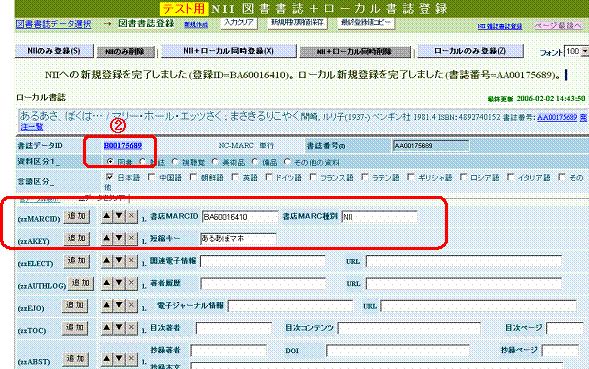Delete the zzEJO row with X
The height and width of the screenshot is (369, 589).
131,305
